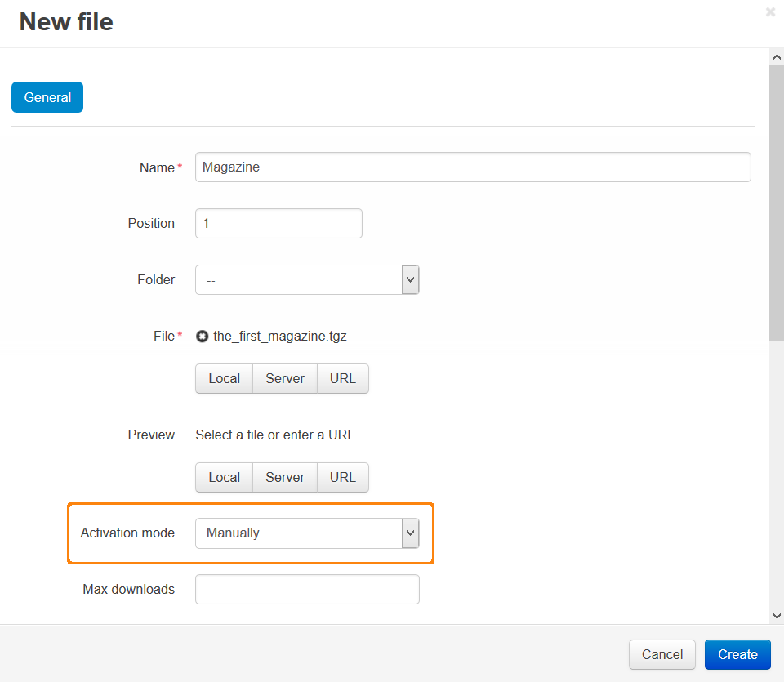Expand the Activation mode dropdown
Image resolution: width=784 pixels, height=682 pixels.
(x=307, y=533)
